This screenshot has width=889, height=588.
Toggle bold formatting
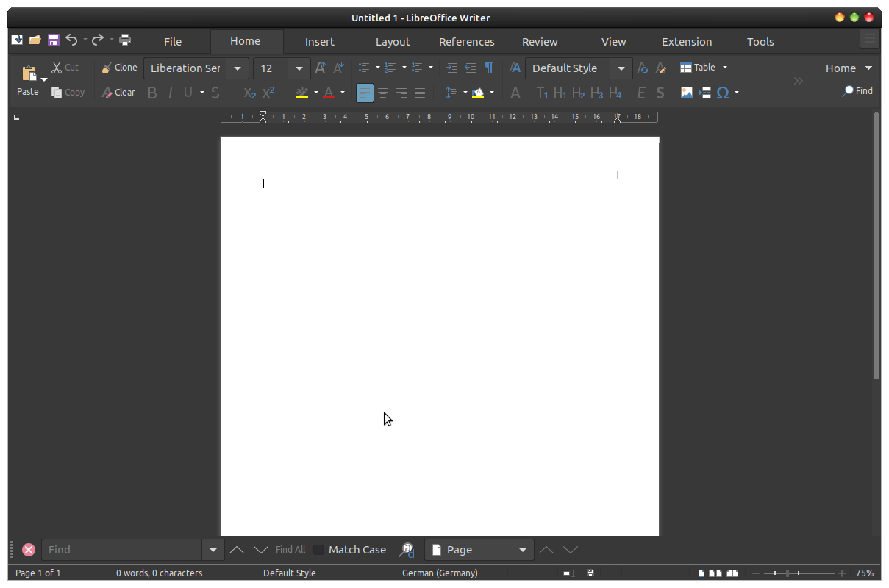point(152,93)
